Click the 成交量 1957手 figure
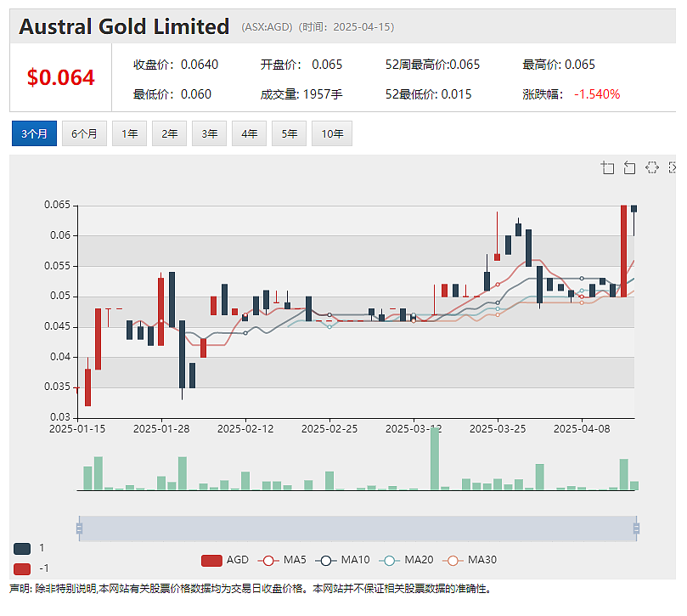The width and height of the screenshot is (687, 616). tap(301, 94)
